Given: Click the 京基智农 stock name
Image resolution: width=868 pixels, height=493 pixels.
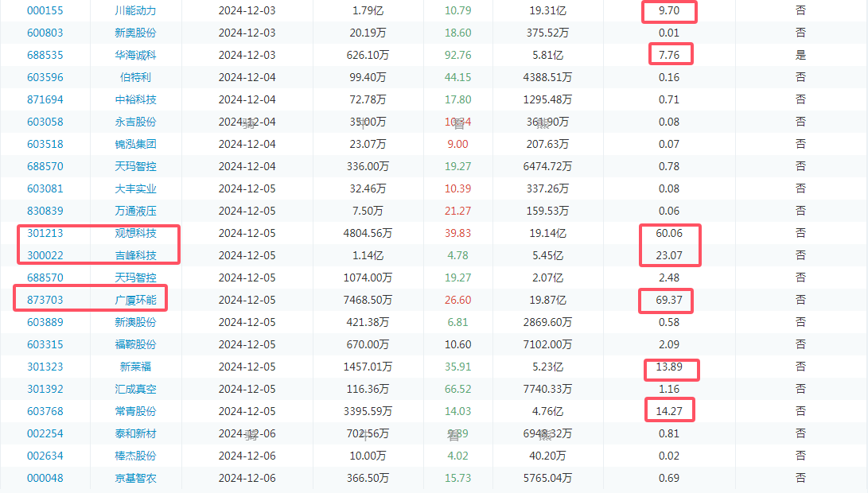Looking at the screenshot, I should 135,478.
